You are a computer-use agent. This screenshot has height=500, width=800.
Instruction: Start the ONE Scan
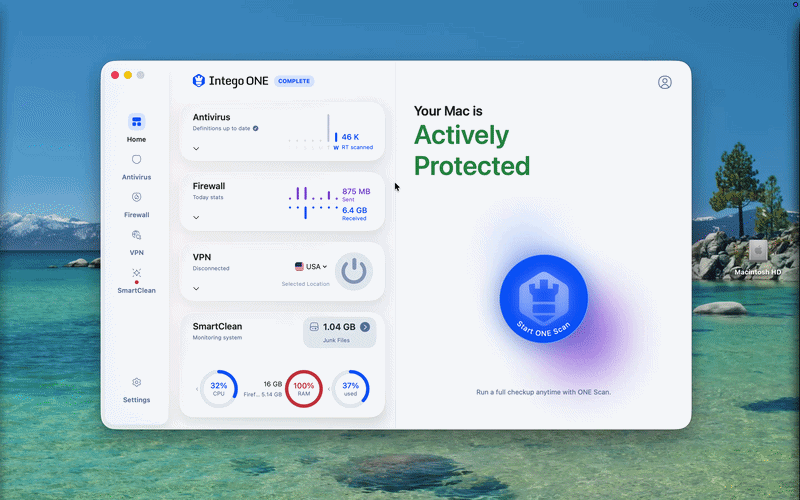click(543, 298)
